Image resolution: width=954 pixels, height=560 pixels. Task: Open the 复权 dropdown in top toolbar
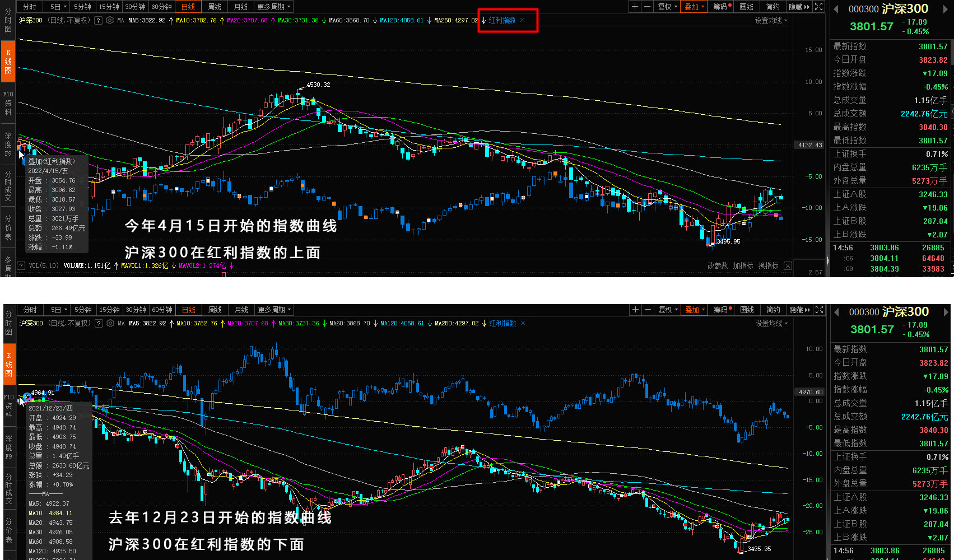668,7
